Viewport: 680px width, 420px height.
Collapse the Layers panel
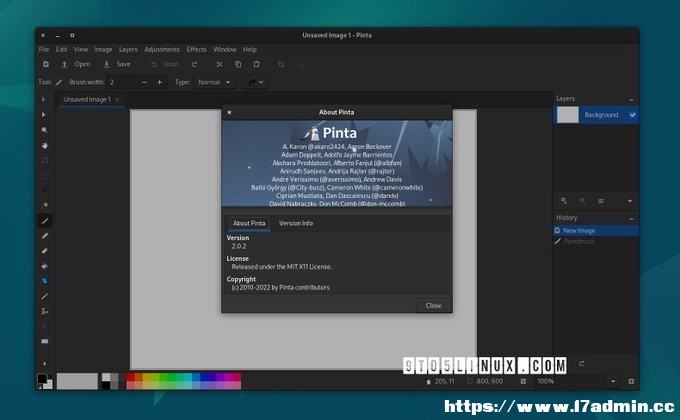tap(631, 99)
